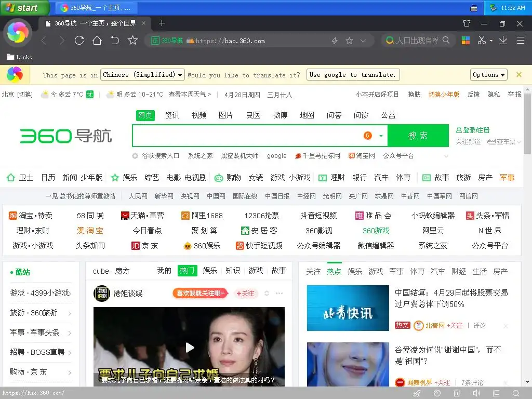This screenshot has width=532, height=399.
Task: Close the 360导航 tab
Action: (143, 23)
